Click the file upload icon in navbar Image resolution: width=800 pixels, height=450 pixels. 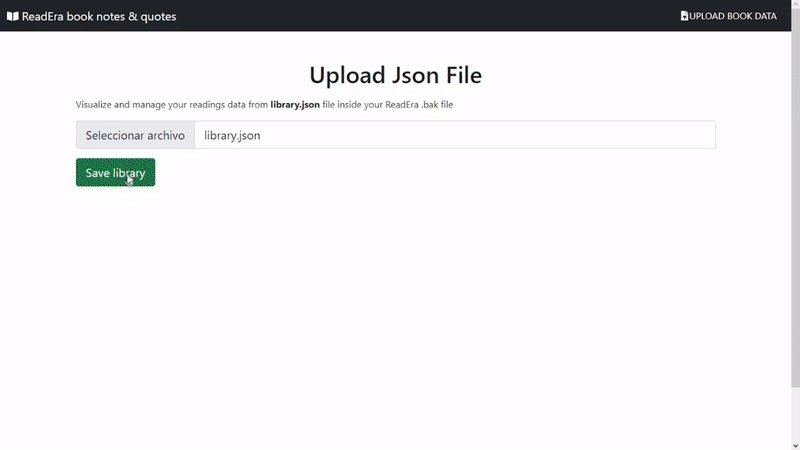684,16
